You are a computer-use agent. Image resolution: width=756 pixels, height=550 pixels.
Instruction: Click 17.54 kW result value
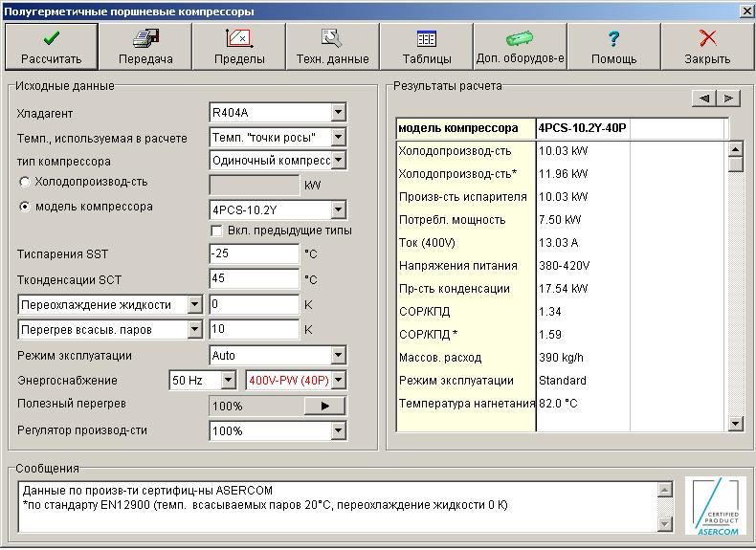(x=563, y=289)
